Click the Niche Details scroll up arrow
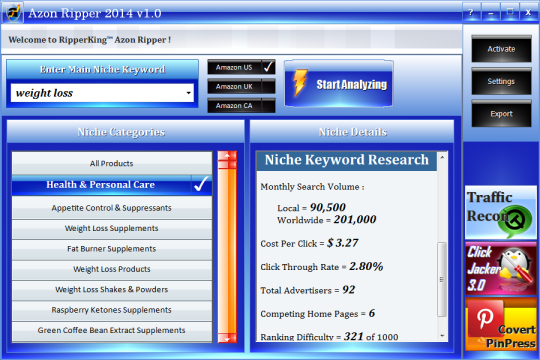Screen dimensions: 540x360 click(x=442, y=157)
